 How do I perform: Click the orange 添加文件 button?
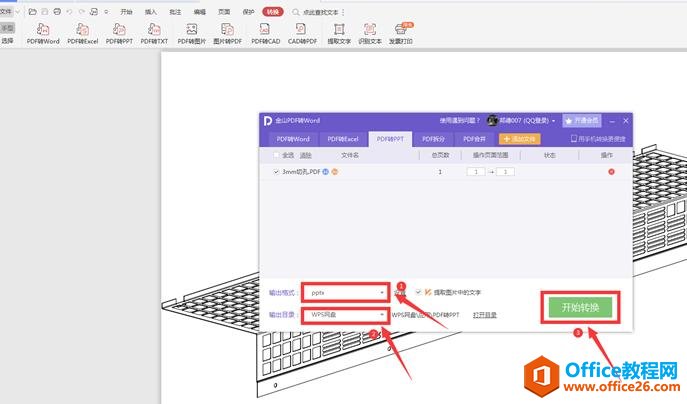520,139
